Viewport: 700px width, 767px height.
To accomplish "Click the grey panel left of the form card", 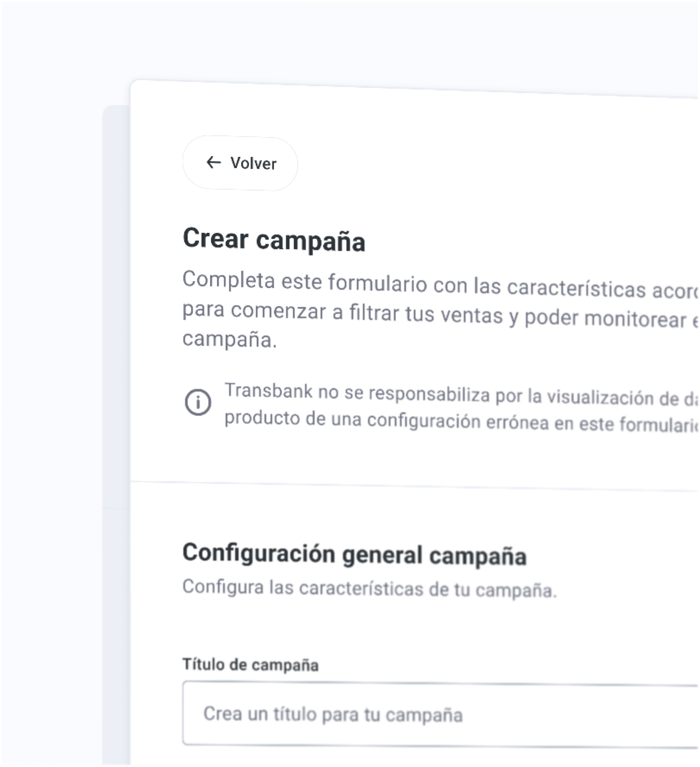I will [116, 435].
